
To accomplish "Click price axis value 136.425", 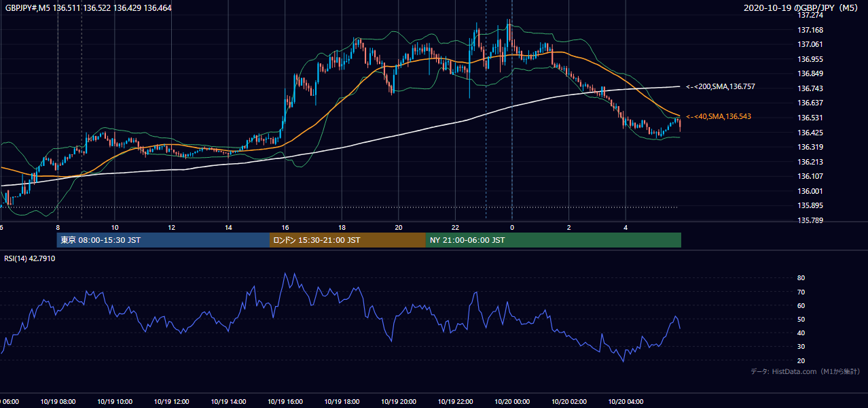I will coord(810,133).
